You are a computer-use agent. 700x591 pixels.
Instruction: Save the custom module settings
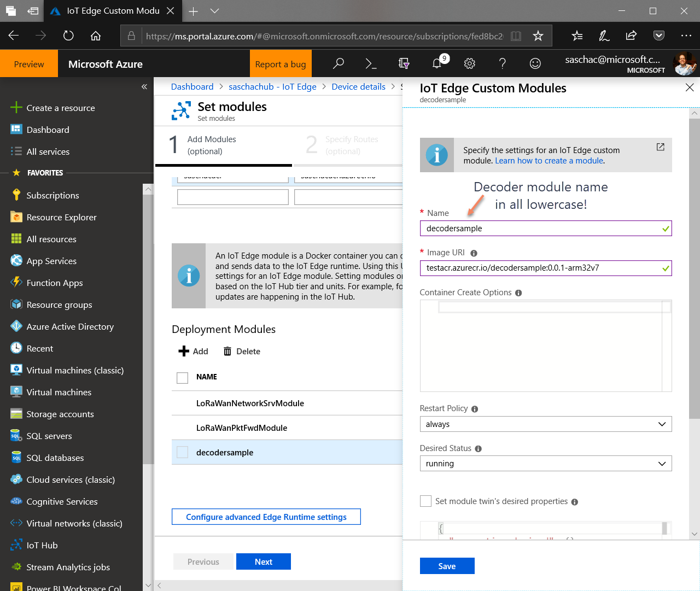tap(447, 566)
